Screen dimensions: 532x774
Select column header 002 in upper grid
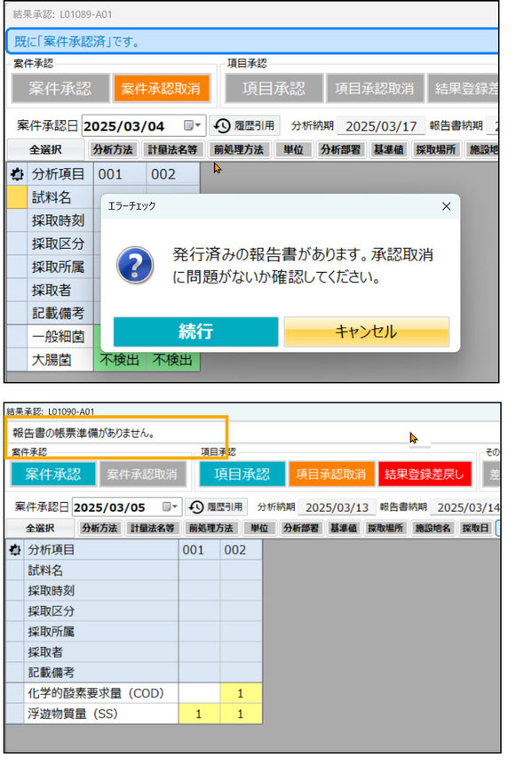172,174
